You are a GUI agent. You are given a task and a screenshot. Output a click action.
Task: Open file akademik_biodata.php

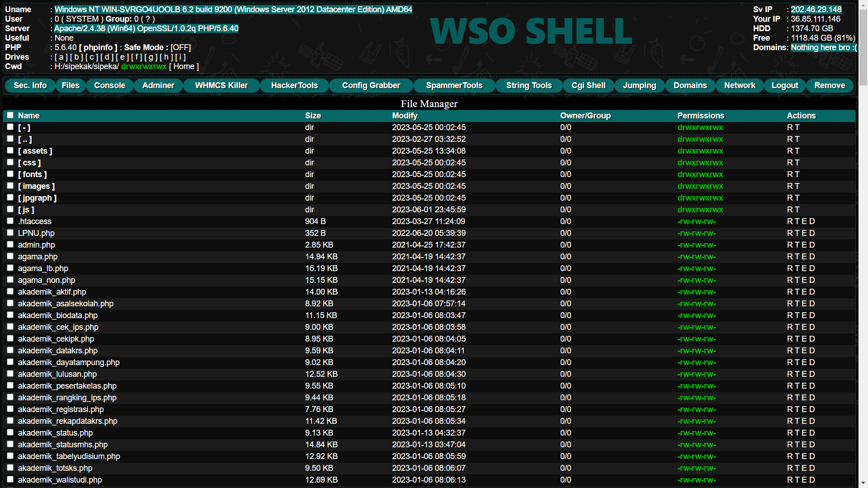point(58,315)
